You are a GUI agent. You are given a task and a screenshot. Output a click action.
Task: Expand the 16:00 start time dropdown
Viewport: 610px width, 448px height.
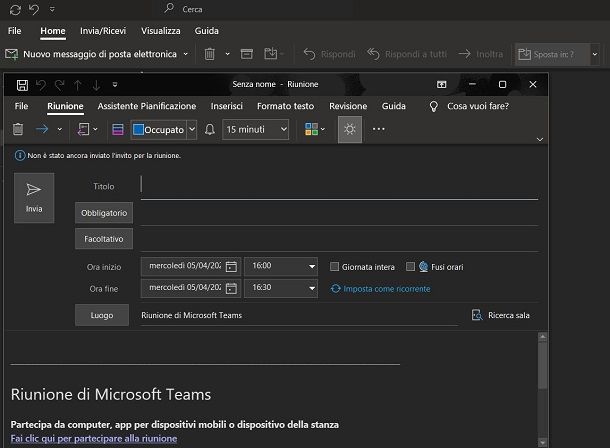tap(309, 267)
